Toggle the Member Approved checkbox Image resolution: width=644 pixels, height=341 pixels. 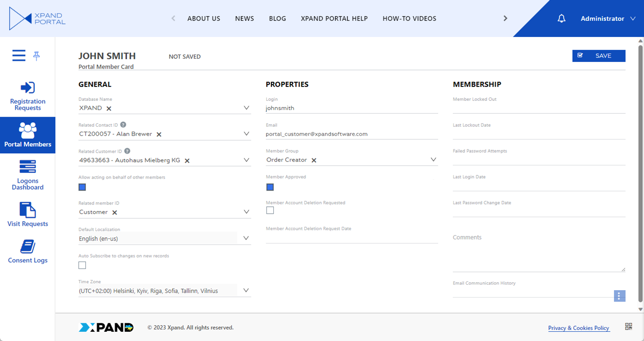(270, 187)
